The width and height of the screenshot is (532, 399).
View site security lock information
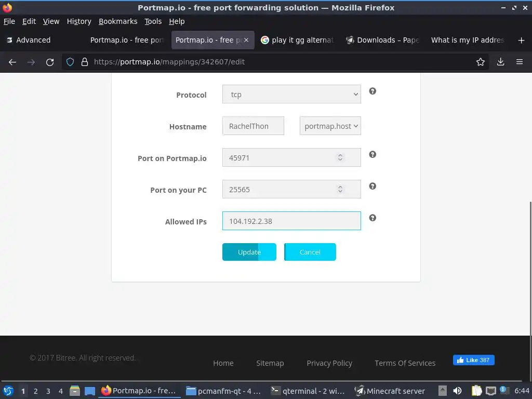(x=85, y=62)
